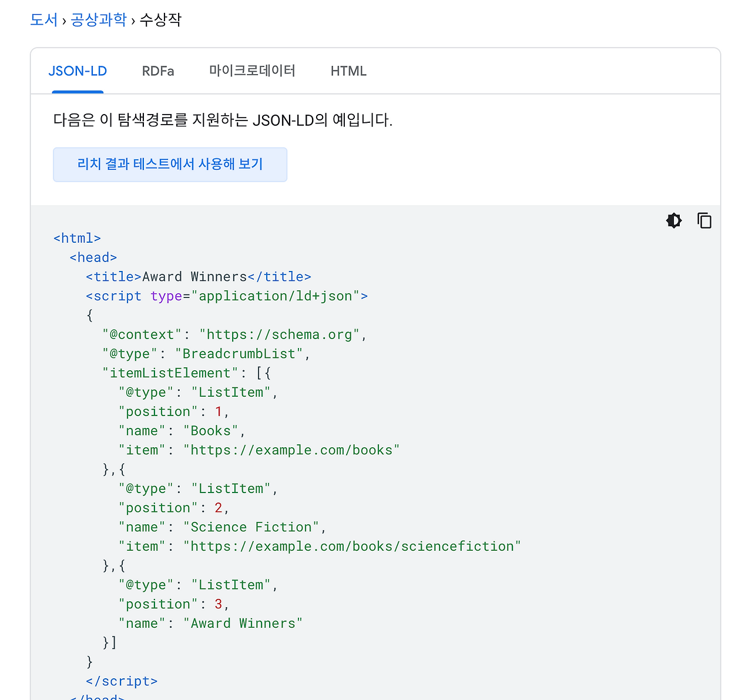
Task: Open the RDFa tab
Action: point(158,71)
